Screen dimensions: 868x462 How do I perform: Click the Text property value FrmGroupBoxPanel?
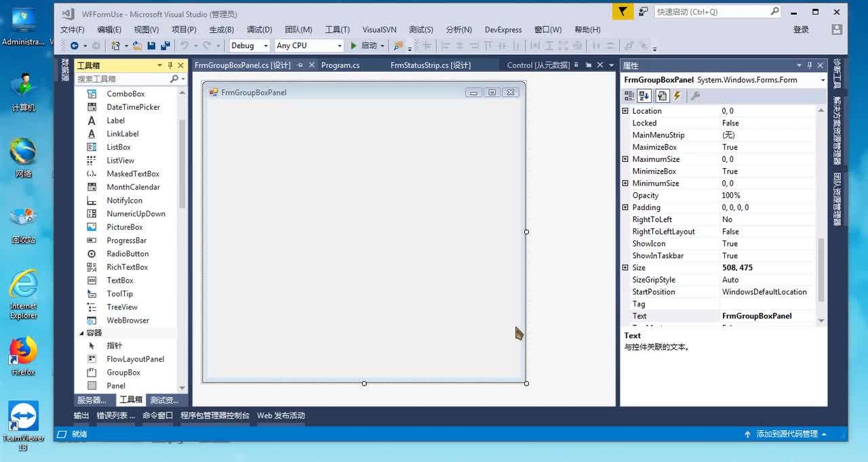pyautogui.click(x=768, y=316)
